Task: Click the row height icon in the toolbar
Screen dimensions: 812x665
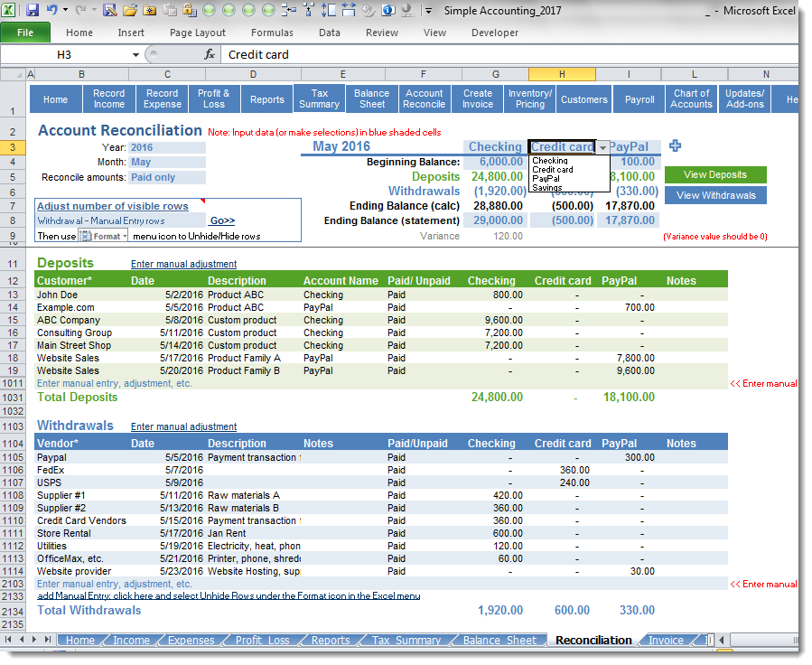Action: [x=329, y=10]
